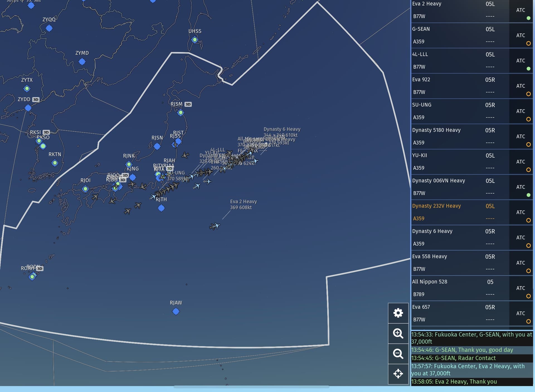Zoom in with the magnifier plus icon

pyautogui.click(x=398, y=333)
